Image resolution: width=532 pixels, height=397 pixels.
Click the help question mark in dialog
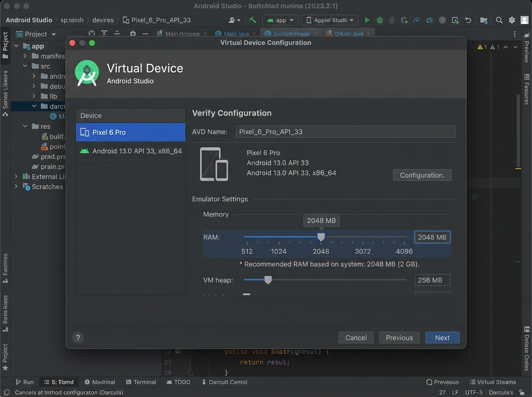click(78, 338)
